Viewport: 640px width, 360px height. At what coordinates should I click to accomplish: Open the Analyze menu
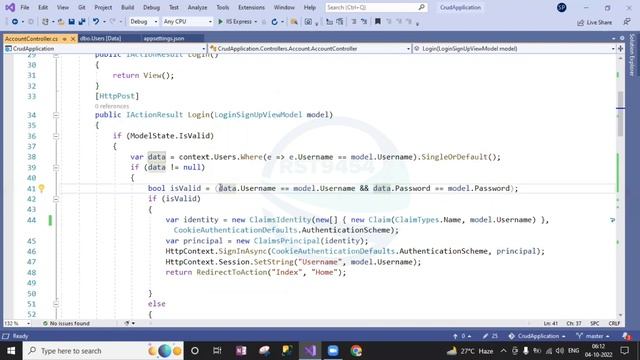click(x=198, y=7)
